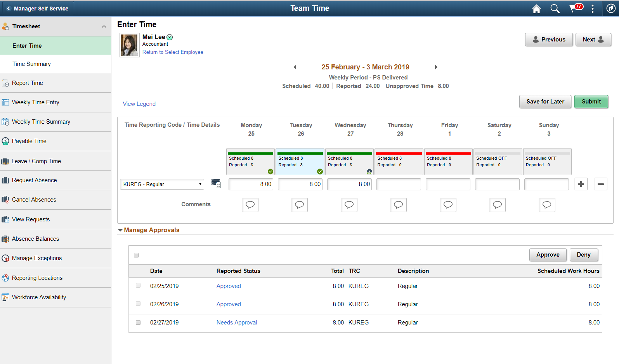
Task: Click the Deny button
Action: pyautogui.click(x=584, y=255)
